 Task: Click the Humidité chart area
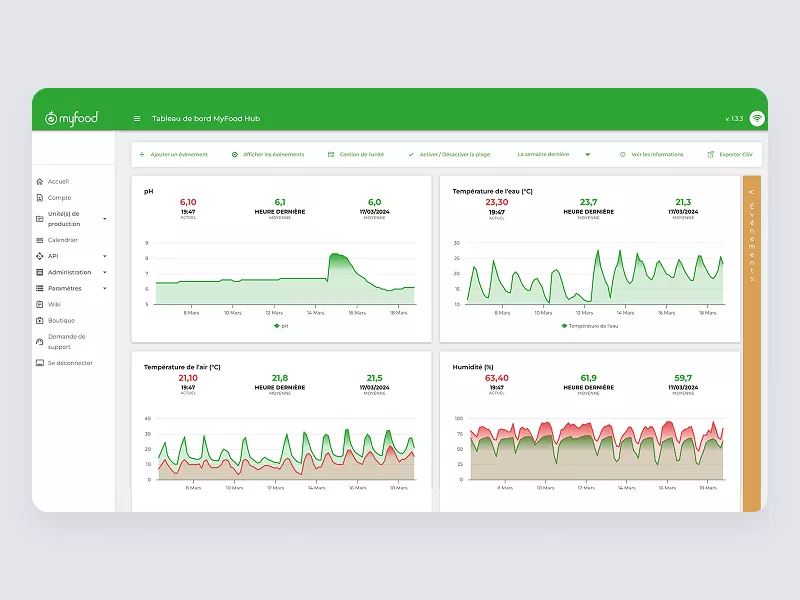click(596, 450)
